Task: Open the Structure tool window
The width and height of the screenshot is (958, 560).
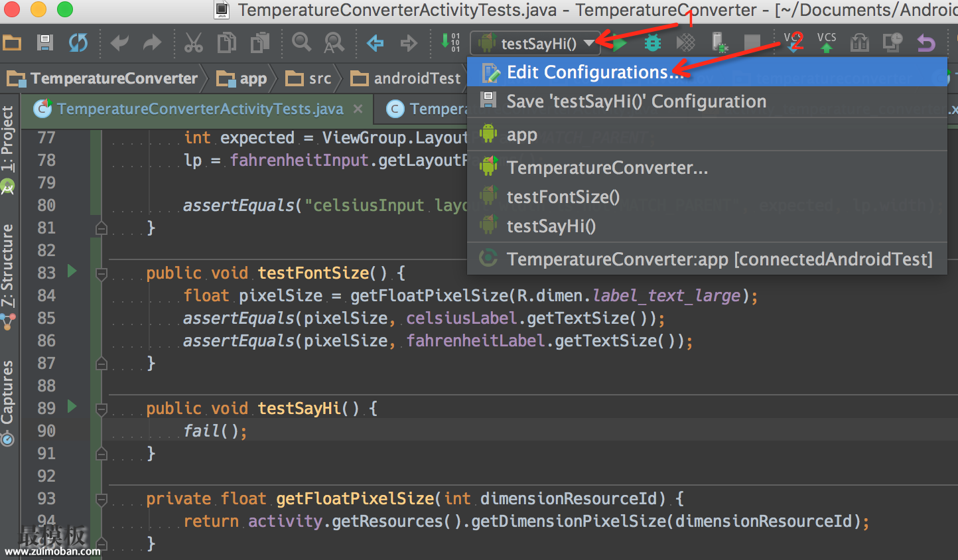Action: pos(7,265)
